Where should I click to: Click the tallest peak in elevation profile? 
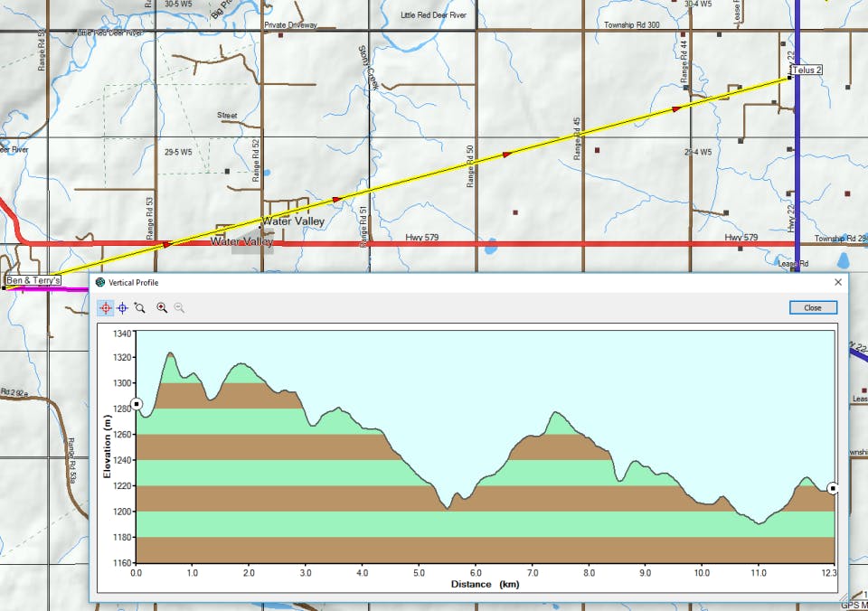(170, 353)
